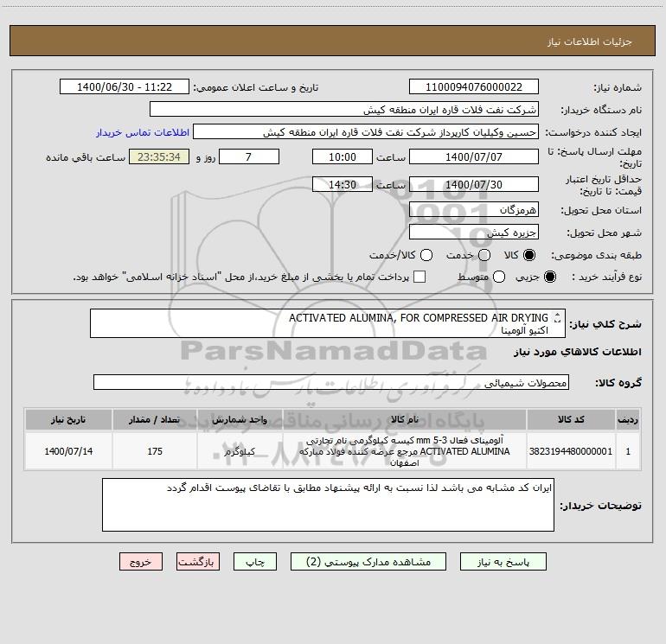666x644 pixels.
Task: Click the نام کالا column header
Action: (x=405, y=419)
